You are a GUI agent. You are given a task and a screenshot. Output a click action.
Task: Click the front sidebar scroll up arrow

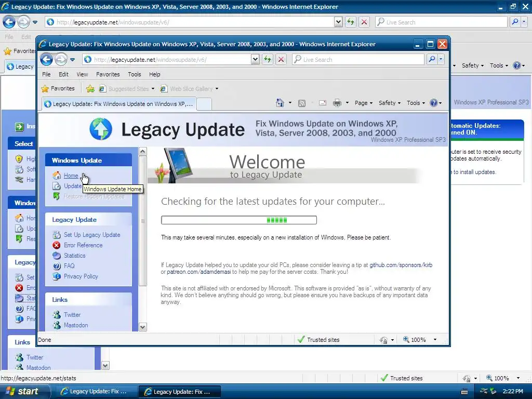(x=143, y=152)
